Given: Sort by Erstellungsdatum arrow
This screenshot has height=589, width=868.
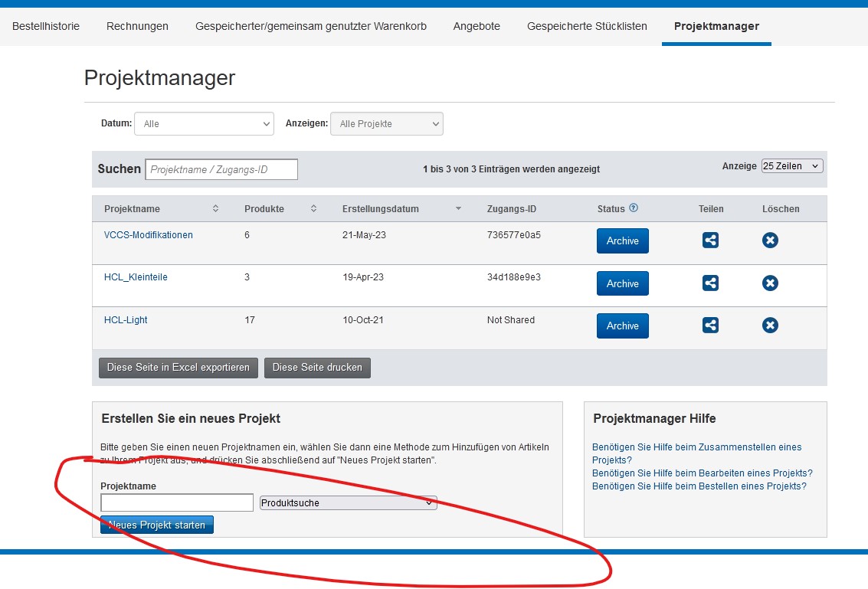Looking at the screenshot, I should [458, 208].
